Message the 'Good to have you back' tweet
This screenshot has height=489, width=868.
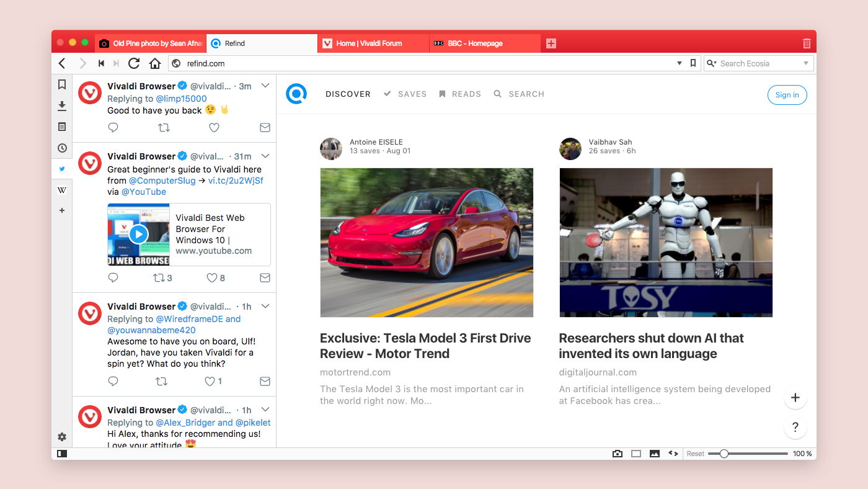tap(265, 127)
